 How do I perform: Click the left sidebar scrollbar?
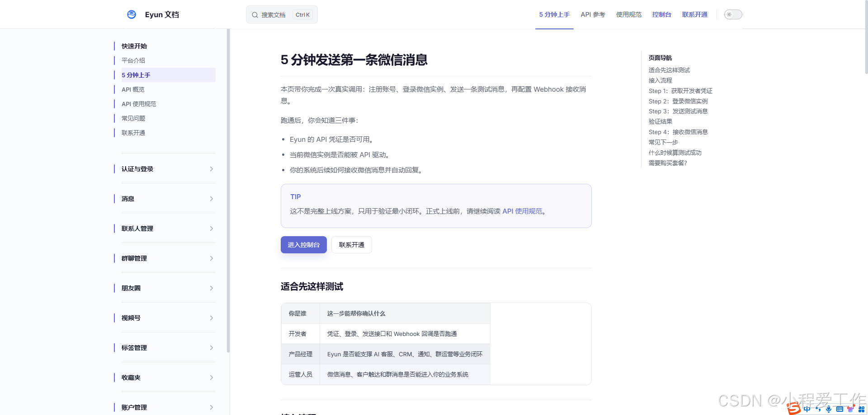[x=228, y=191]
